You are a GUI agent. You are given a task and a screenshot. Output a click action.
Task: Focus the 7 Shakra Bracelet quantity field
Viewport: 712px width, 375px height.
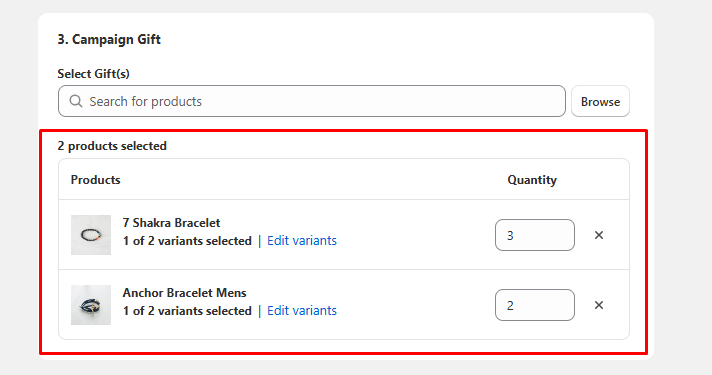point(535,235)
